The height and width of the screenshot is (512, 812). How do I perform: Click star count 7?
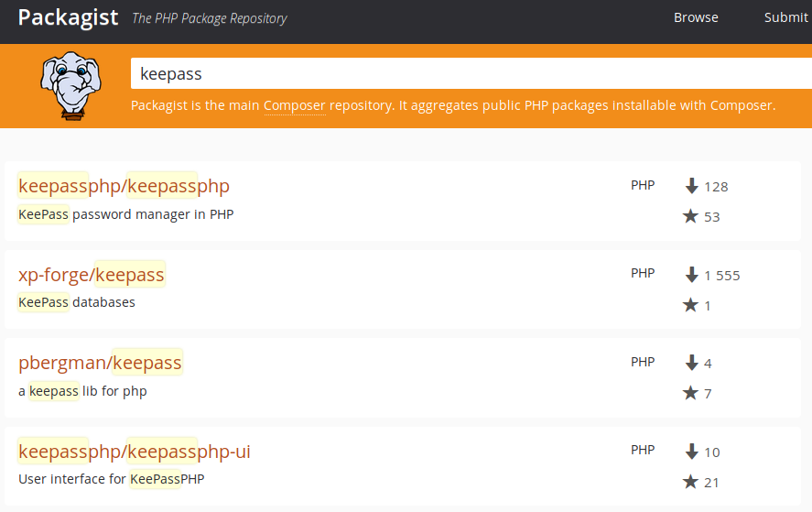708,394
